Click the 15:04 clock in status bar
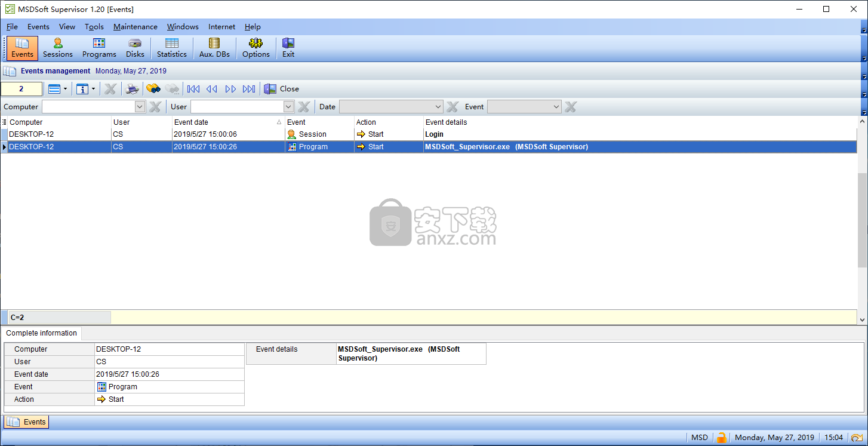Viewport: 868px width, 446px height. click(x=834, y=438)
